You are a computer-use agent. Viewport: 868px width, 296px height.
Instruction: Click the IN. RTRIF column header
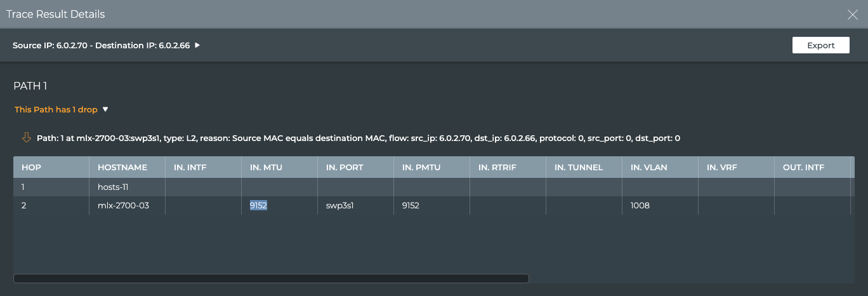tap(498, 167)
